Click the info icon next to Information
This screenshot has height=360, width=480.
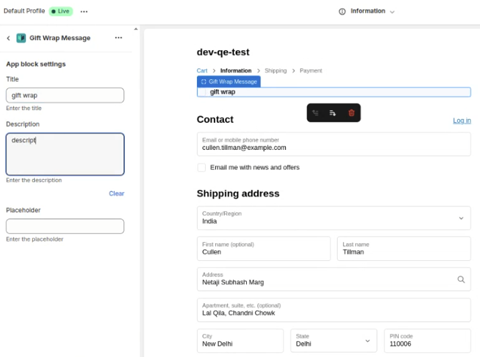coord(342,12)
